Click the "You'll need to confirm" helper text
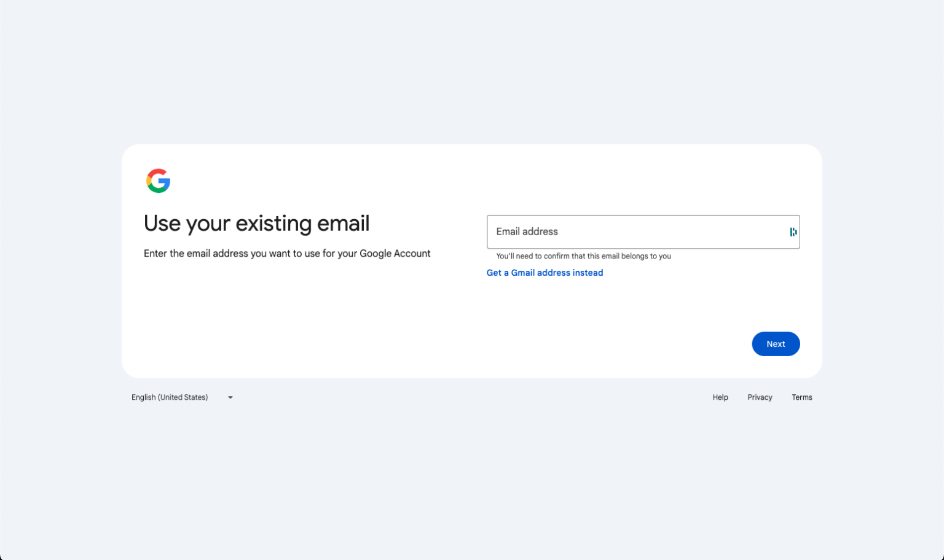This screenshot has height=560, width=944. (583, 257)
